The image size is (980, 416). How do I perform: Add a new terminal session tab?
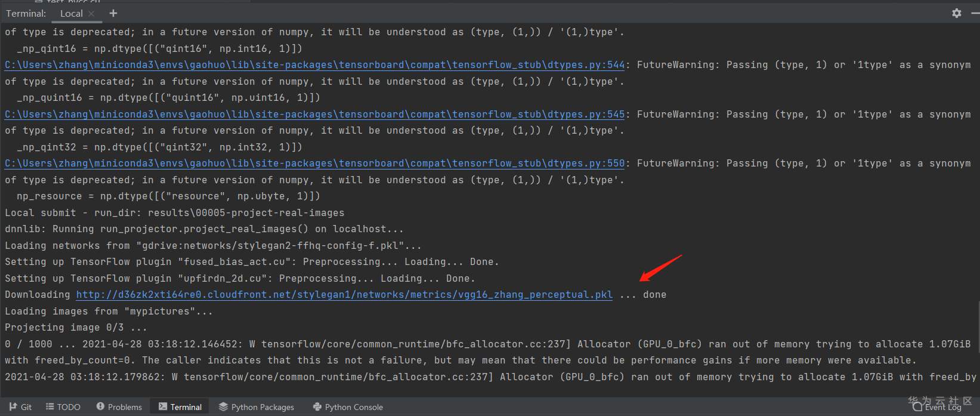pyautogui.click(x=113, y=13)
